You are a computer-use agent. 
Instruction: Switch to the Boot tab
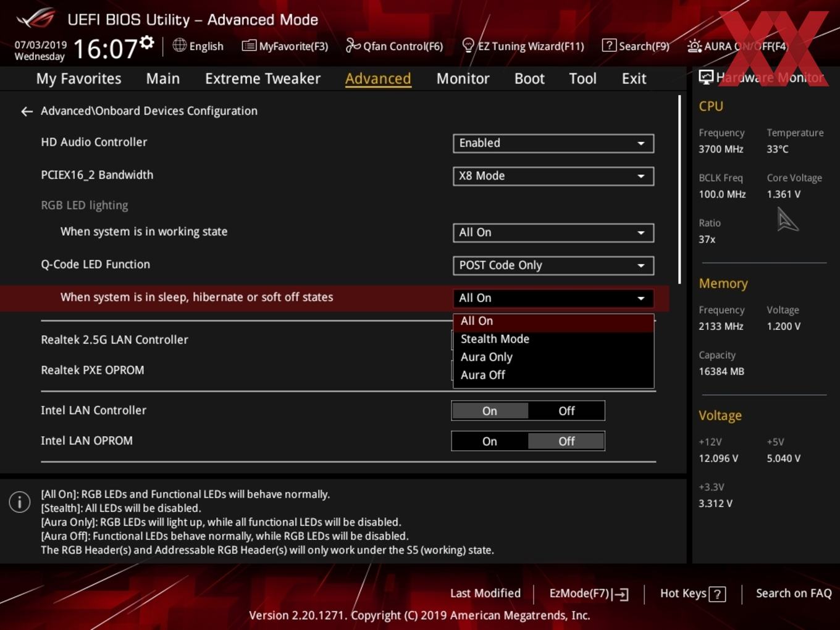click(x=529, y=78)
